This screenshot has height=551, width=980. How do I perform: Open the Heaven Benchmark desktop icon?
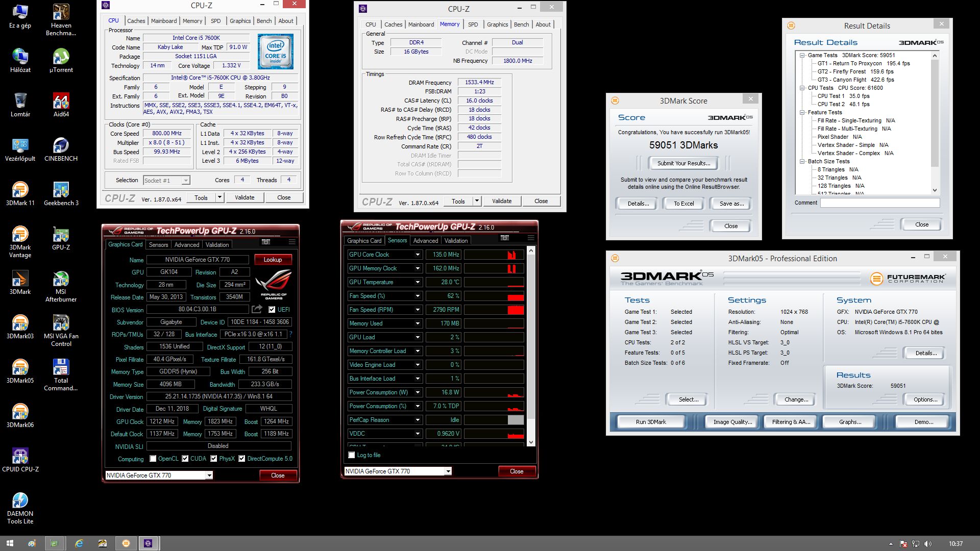point(61,19)
